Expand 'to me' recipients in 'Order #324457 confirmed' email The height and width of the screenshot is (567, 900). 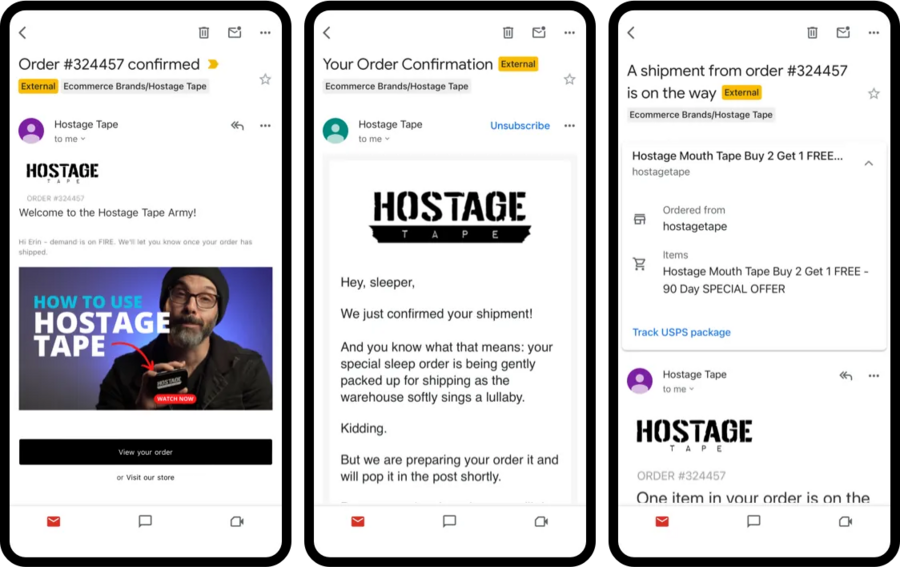click(69, 139)
